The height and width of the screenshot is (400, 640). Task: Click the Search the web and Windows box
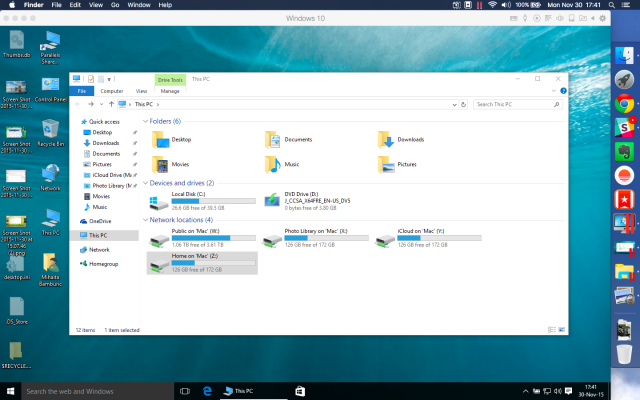click(x=97, y=391)
